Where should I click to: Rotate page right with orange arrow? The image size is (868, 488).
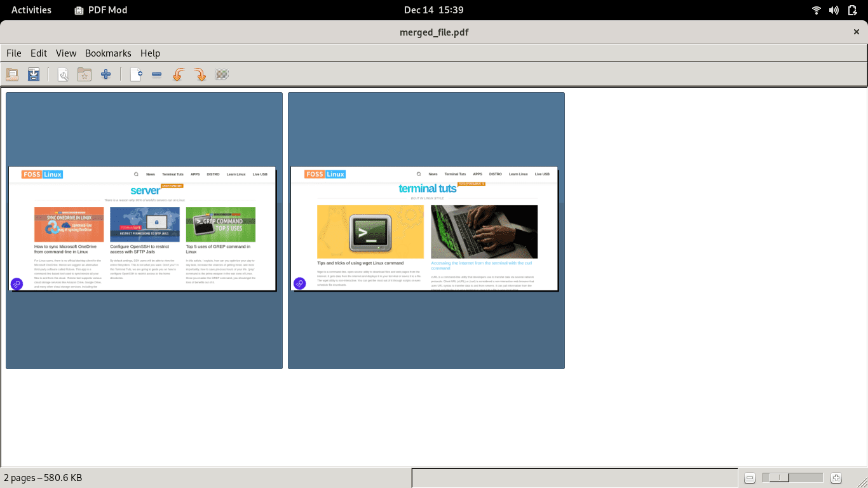[200, 75]
